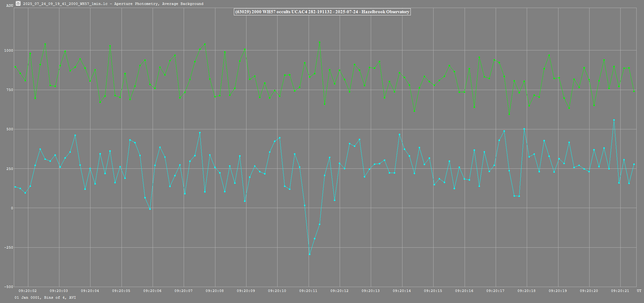Click the UT time axis unit label
Viewport: 644px width, 303px height.
[639, 291]
